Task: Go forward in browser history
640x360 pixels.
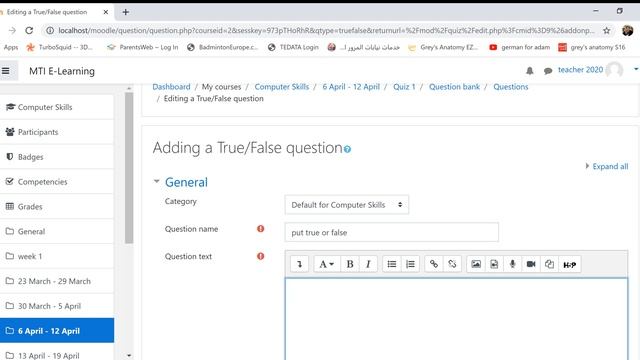Action: coord(12,30)
